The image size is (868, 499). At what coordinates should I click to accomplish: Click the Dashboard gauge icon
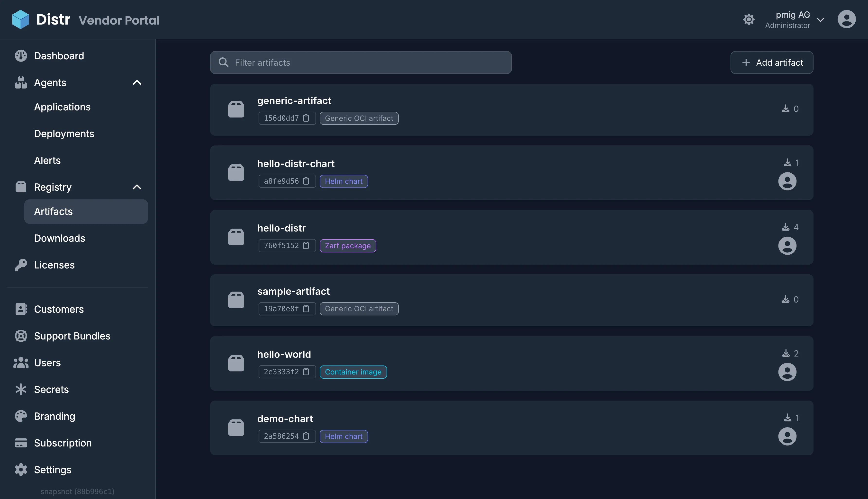(21, 56)
